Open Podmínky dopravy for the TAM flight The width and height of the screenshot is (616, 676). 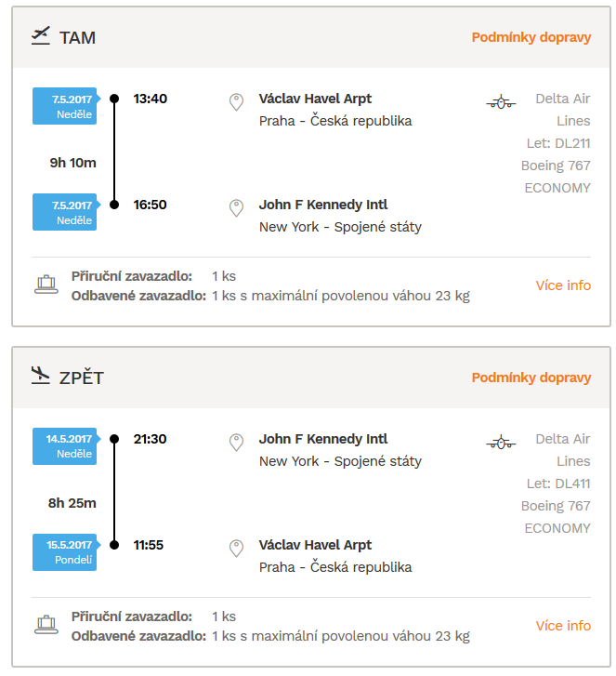(531, 37)
